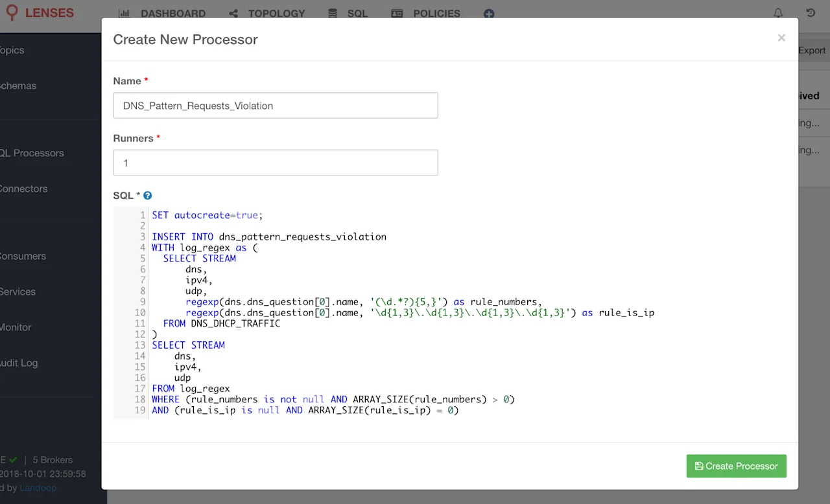Click line number 13 in the editor gutter
This screenshot has width=830, height=504.
tap(140, 345)
